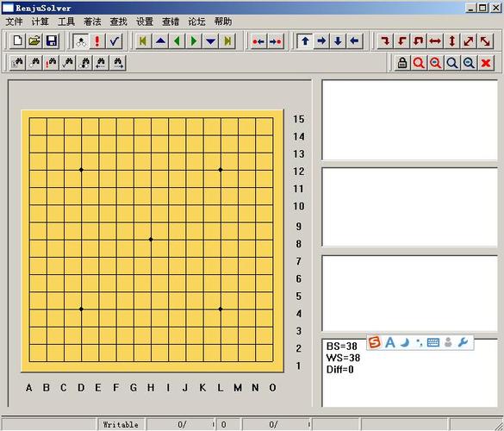The width and height of the screenshot is (504, 431).
Task: Click the lock icon
Action: [x=402, y=63]
